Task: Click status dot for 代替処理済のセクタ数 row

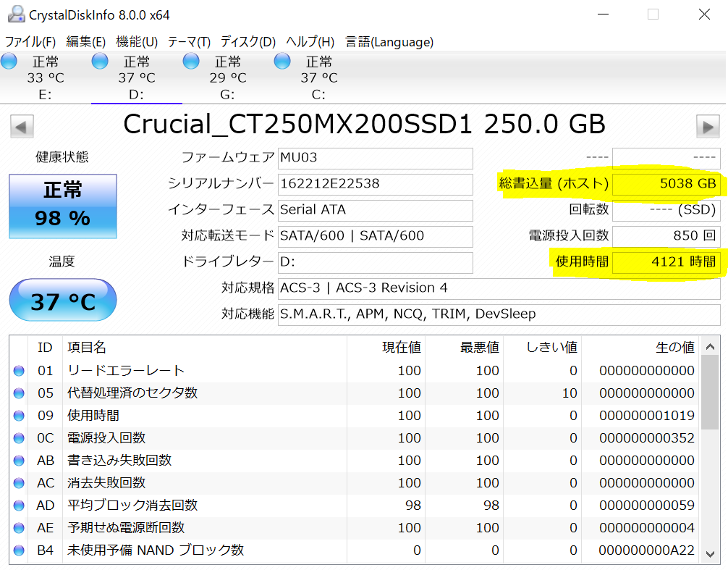Action: point(19,393)
